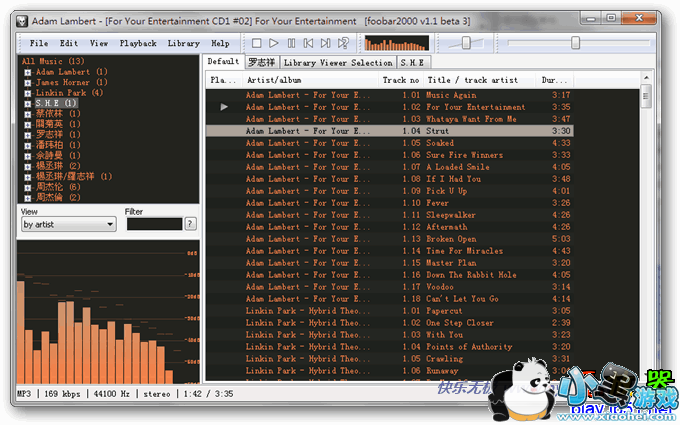The image size is (680, 425).
Task: Click the playlist vertical scrollbar thumb
Action: 646,96
